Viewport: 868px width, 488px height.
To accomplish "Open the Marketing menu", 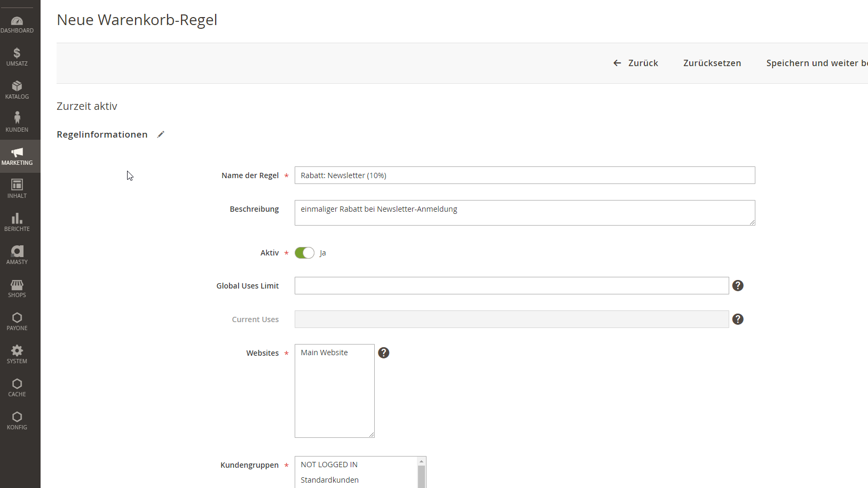I will click(17, 155).
